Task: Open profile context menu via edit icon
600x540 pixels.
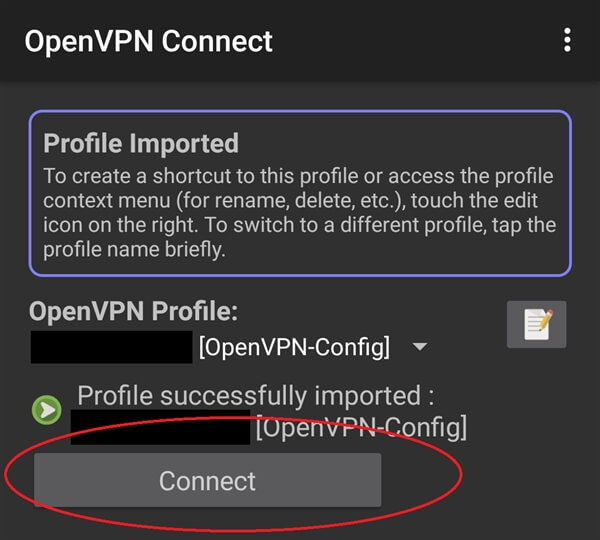Action: point(537,324)
